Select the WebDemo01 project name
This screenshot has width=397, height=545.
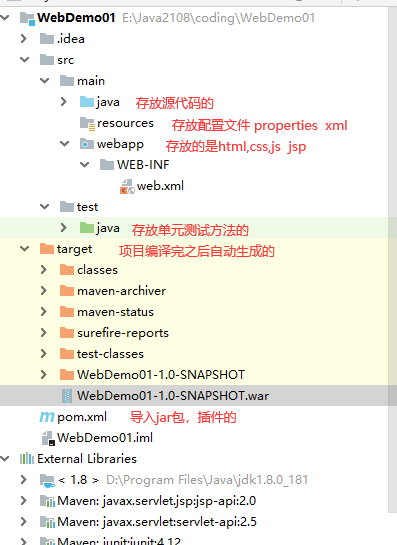point(76,17)
